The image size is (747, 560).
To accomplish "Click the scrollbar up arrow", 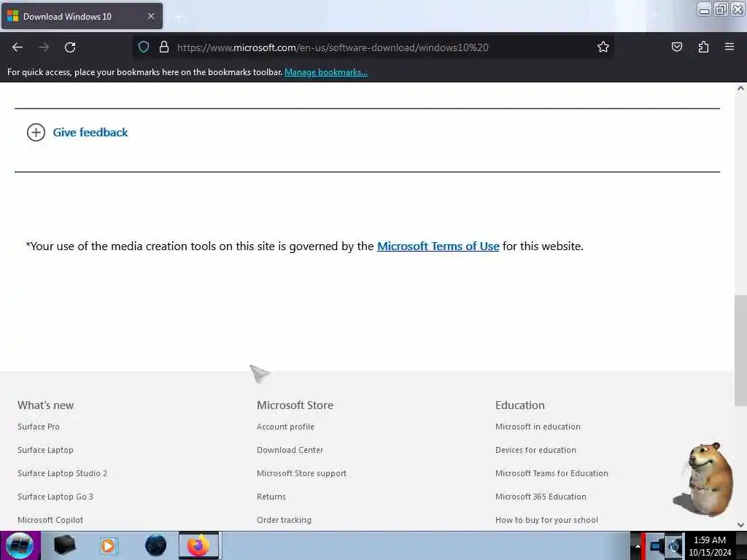I will pyautogui.click(x=740, y=88).
